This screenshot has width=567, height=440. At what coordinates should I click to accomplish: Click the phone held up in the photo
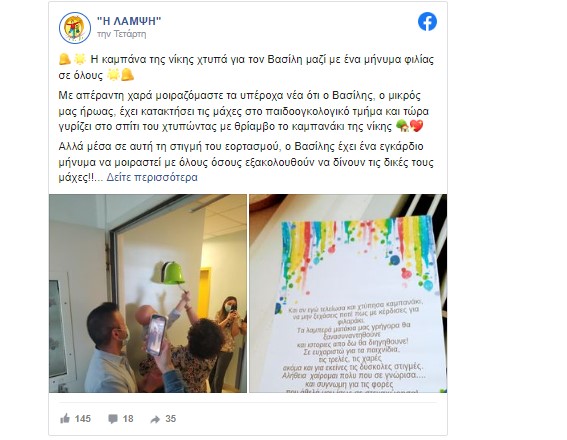[157, 335]
